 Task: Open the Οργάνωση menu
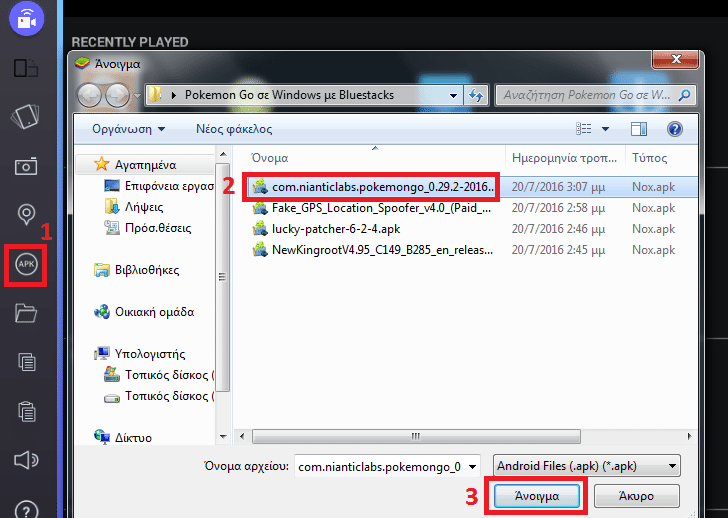[128, 129]
